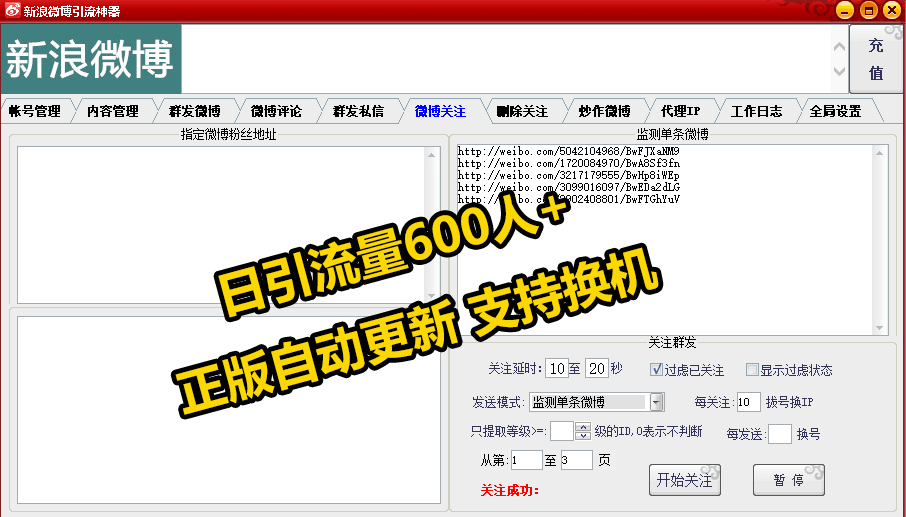Image resolution: width=906 pixels, height=517 pixels.
Task: Increase the 只提取等级 spinner value
Action: point(584,427)
